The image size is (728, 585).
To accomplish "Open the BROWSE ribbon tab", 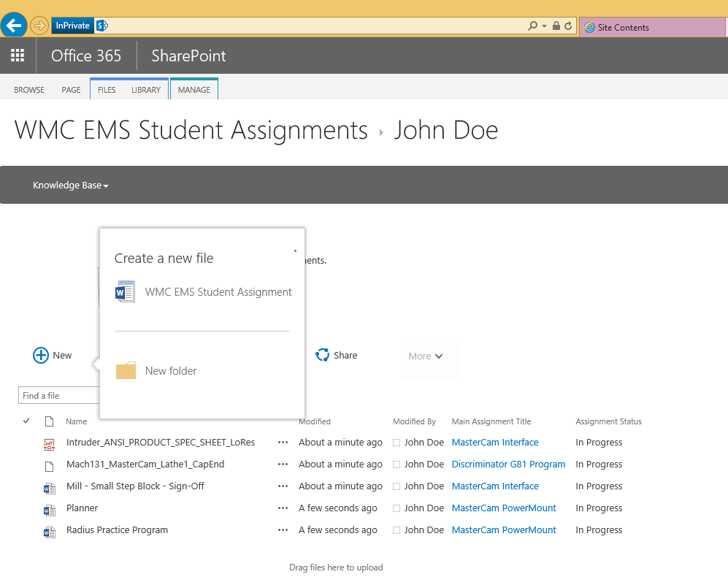I will coord(29,90).
